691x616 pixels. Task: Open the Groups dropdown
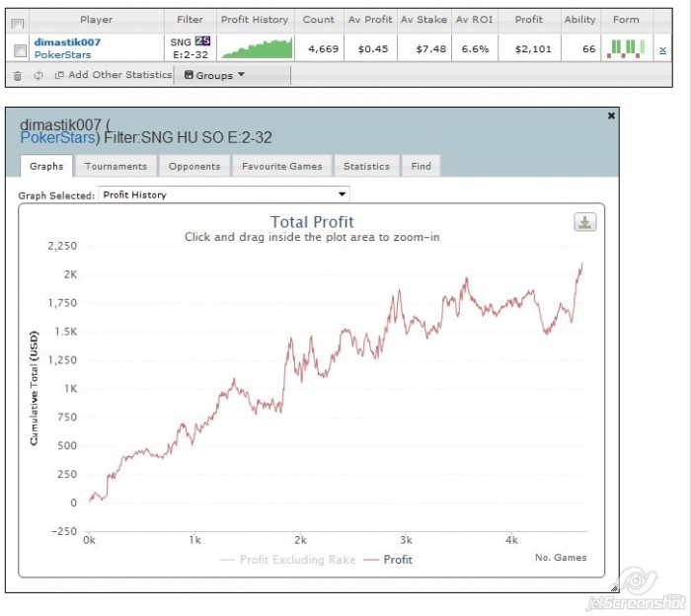(214, 75)
